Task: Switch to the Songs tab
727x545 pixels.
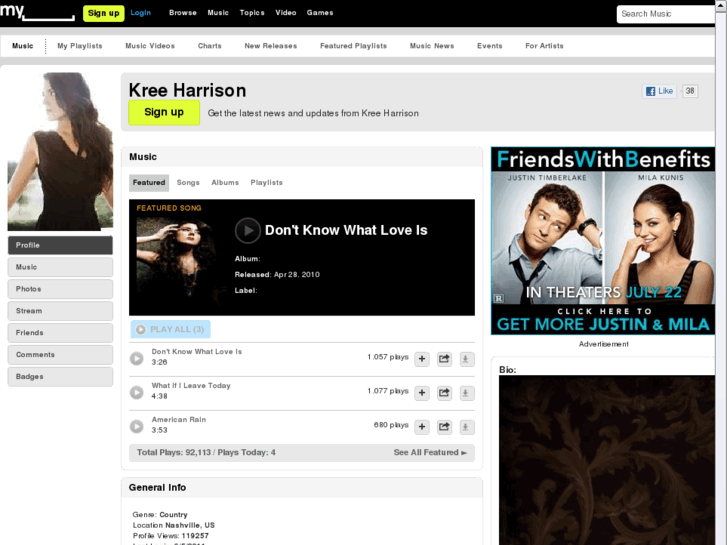Action: 188,183
